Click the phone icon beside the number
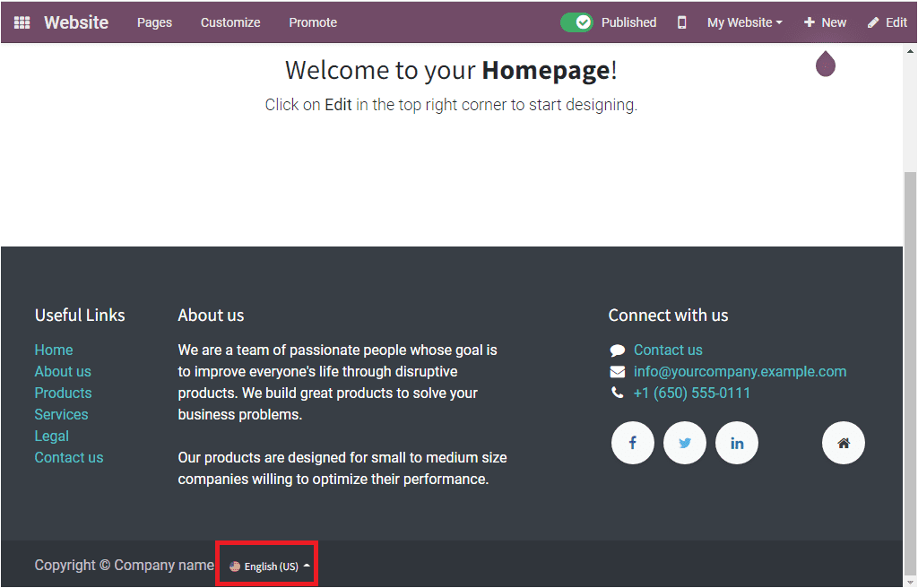 click(x=617, y=392)
